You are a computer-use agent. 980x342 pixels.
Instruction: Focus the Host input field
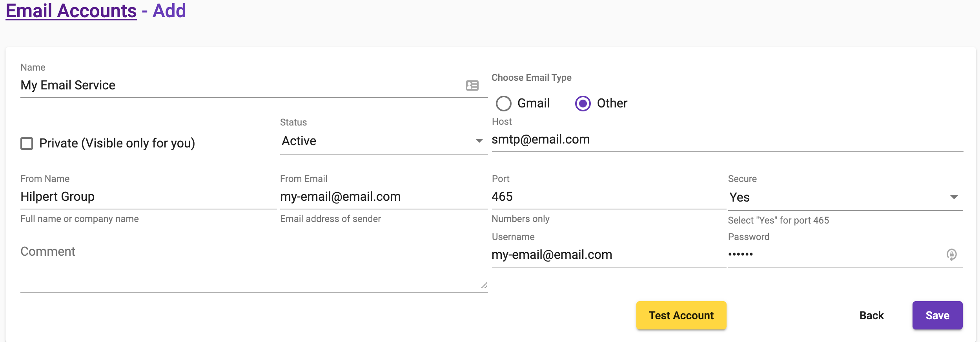coord(726,140)
